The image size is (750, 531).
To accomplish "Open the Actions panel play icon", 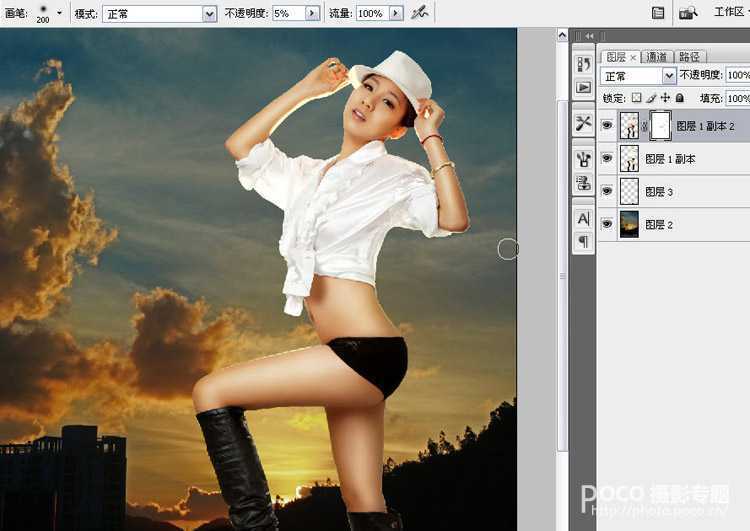I will click(584, 88).
